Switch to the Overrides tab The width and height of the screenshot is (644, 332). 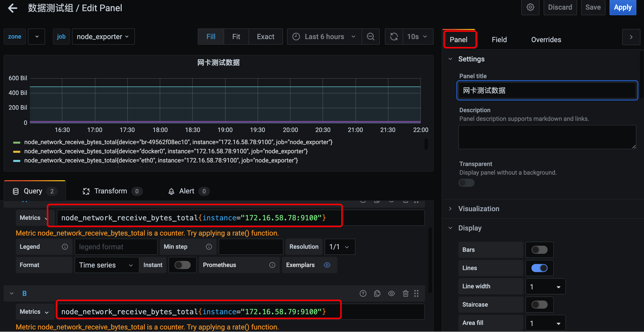tap(546, 40)
